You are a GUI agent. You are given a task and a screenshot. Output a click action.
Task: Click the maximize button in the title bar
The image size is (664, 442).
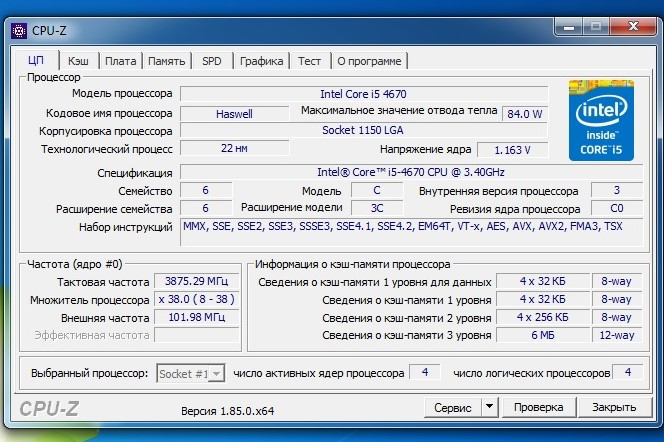pos(596,27)
